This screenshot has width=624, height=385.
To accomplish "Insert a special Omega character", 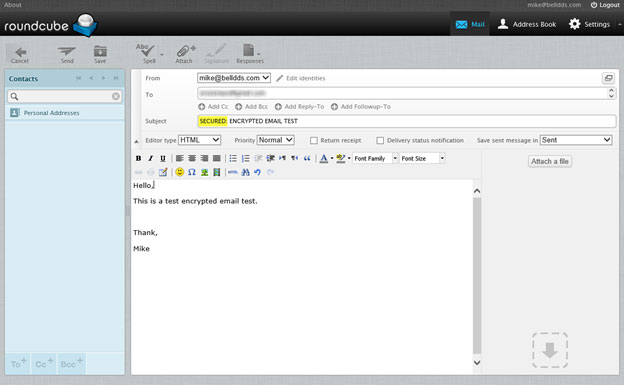I will [x=192, y=172].
